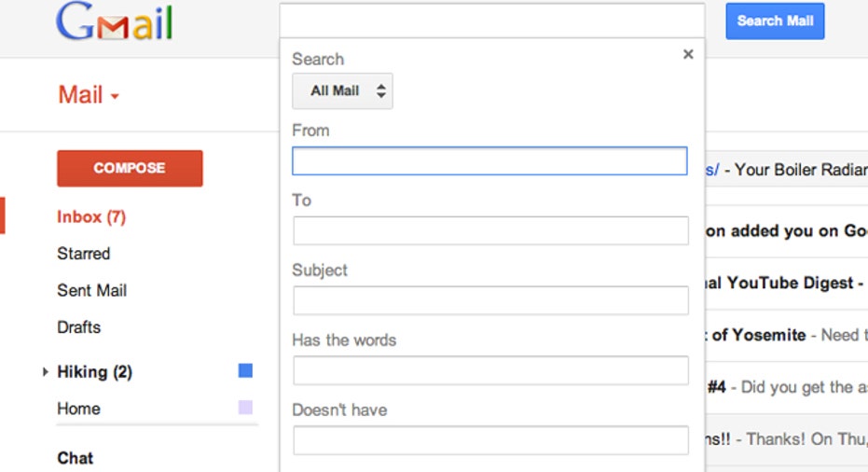Open the Your Boiler Radiant email
The height and width of the screenshot is (472, 868).
(x=787, y=170)
